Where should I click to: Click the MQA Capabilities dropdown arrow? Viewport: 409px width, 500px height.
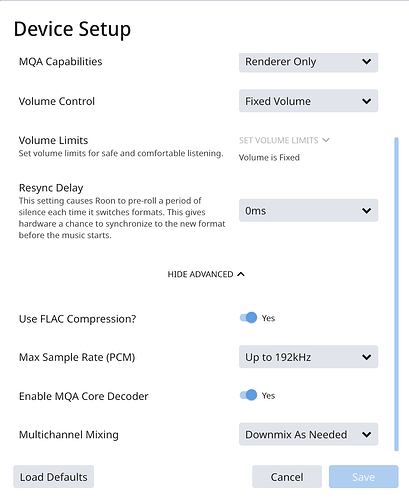(x=366, y=62)
